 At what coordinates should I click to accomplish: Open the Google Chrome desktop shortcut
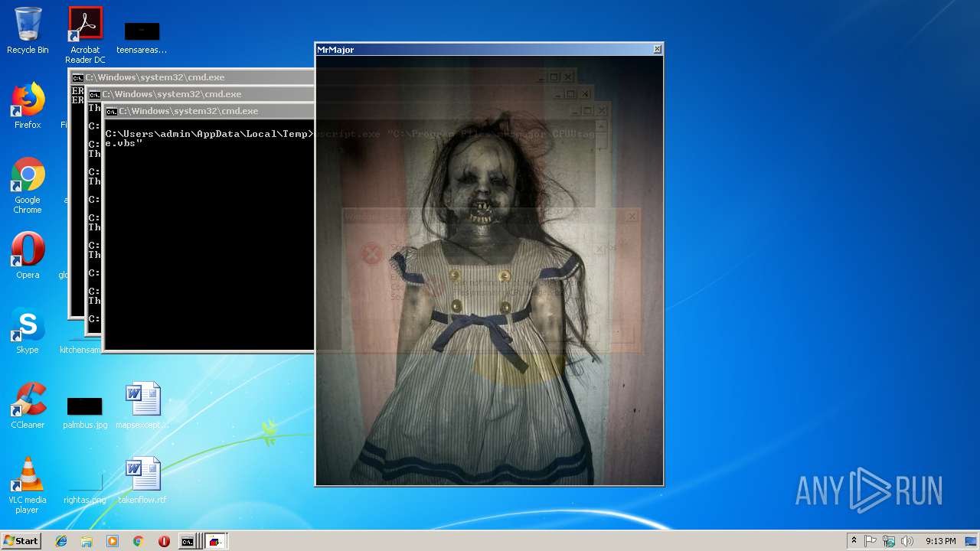28,185
